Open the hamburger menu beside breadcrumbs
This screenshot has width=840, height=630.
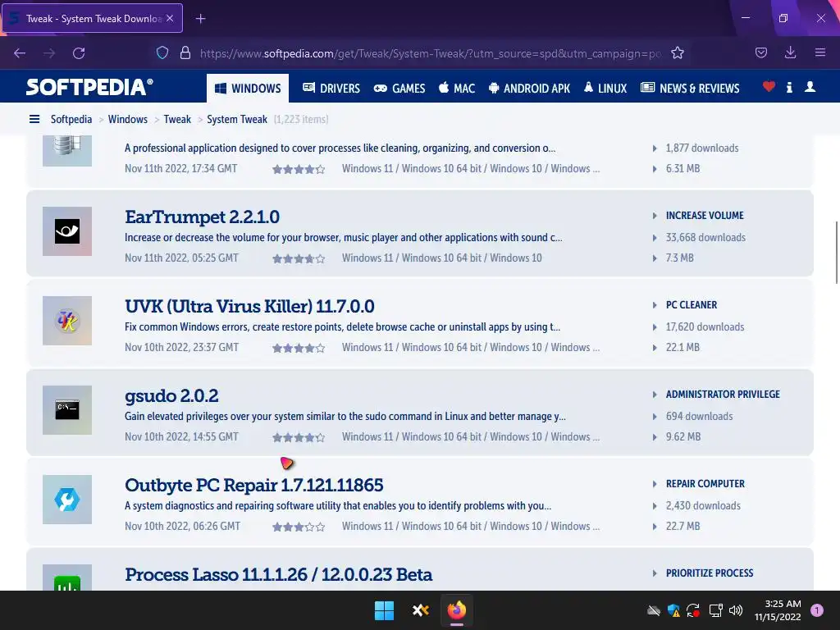34,119
